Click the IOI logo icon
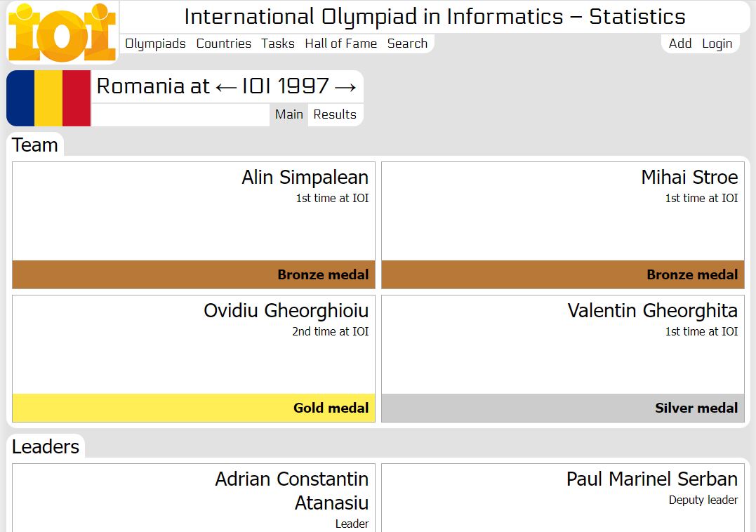Screen dimensions: 756x532 62,32
